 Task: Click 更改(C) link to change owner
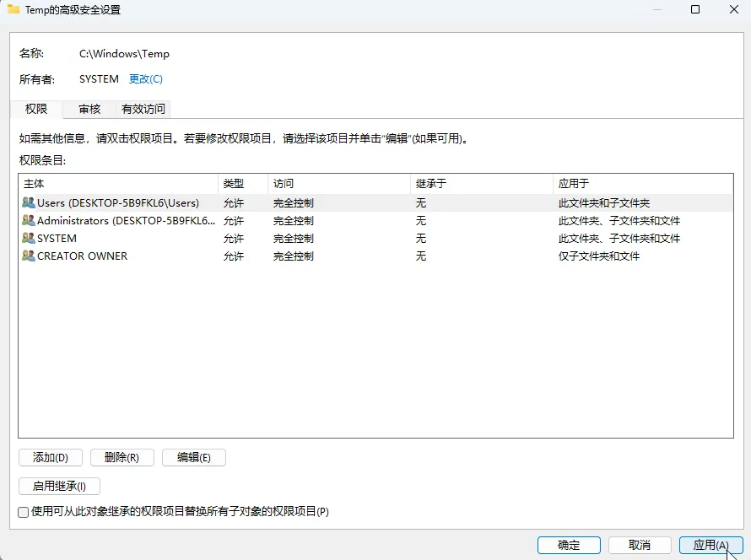tap(145, 79)
